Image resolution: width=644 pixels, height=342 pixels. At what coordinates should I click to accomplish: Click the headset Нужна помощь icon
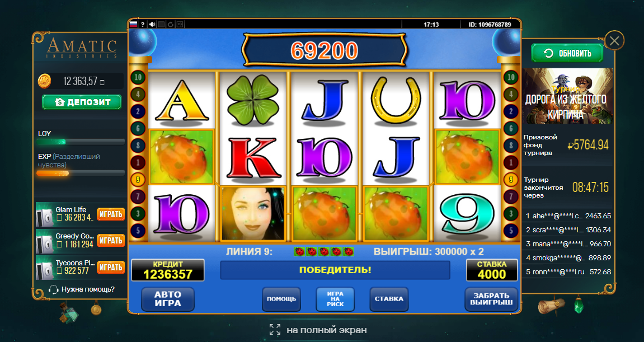tap(53, 289)
